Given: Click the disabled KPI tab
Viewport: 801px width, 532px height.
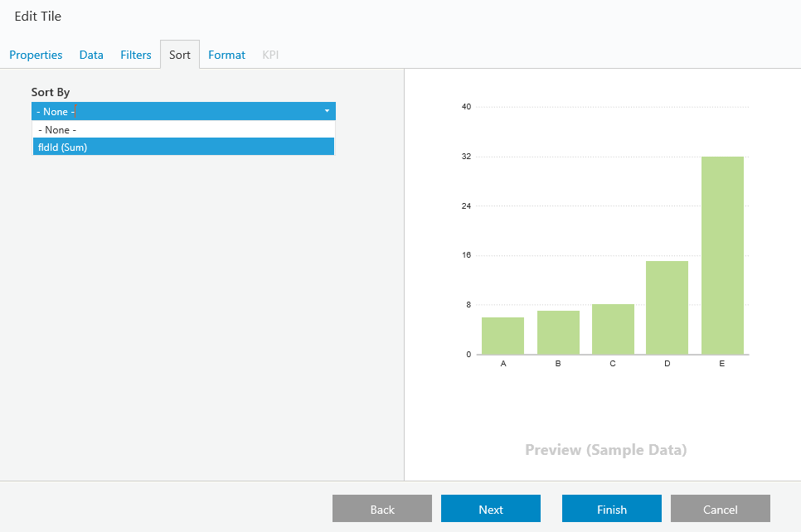Looking at the screenshot, I should coord(270,55).
